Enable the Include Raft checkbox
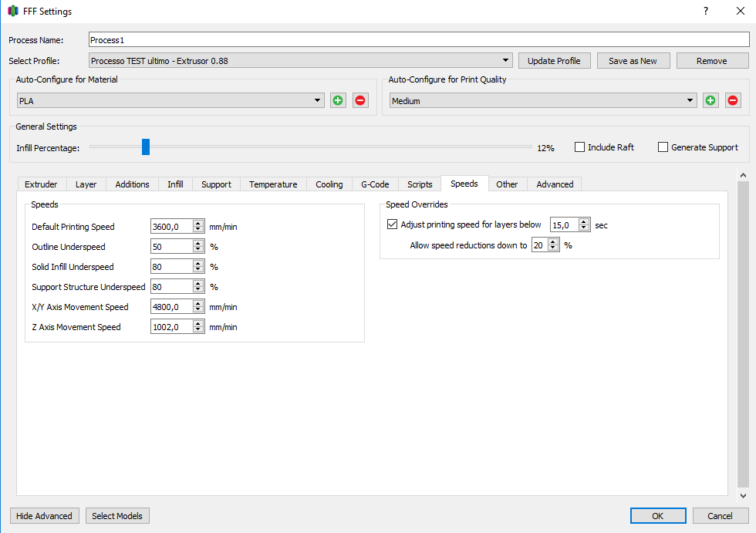This screenshot has height=533, width=756. (579, 147)
